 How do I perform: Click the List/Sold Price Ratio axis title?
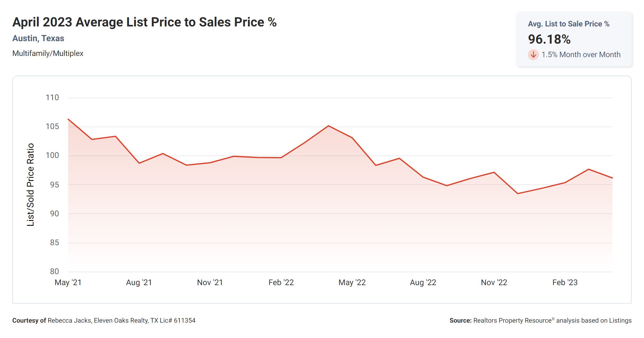tap(30, 185)
